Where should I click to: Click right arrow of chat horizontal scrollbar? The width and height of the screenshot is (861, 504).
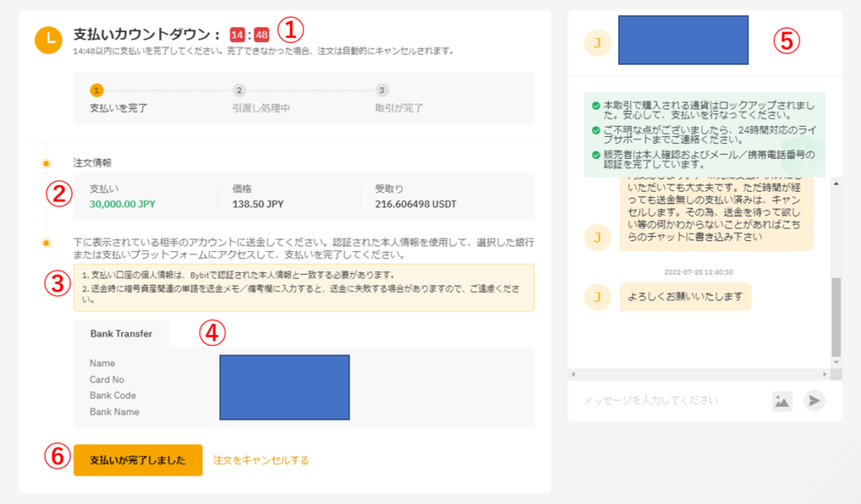826,374
